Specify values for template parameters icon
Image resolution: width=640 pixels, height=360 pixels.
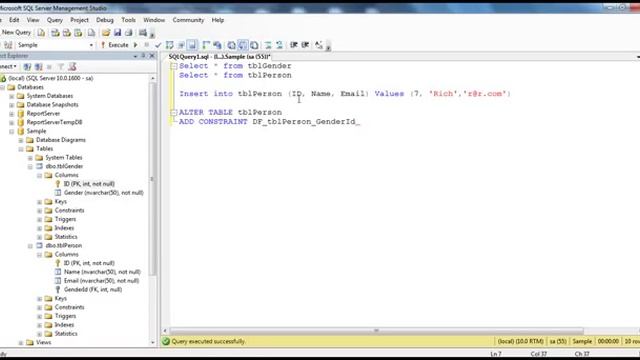(319, 45)
